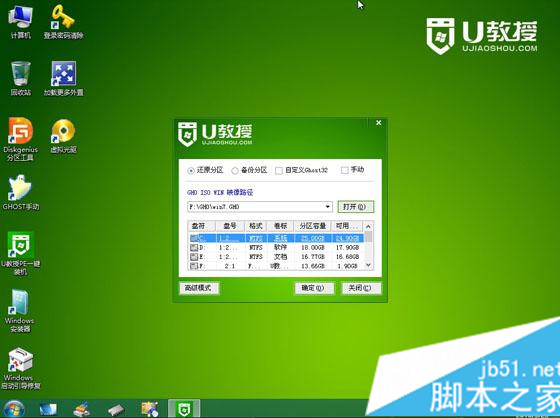Select the 备份分区 radio button
Viewport: 560px width, 418px height.
tap(235, 171)
